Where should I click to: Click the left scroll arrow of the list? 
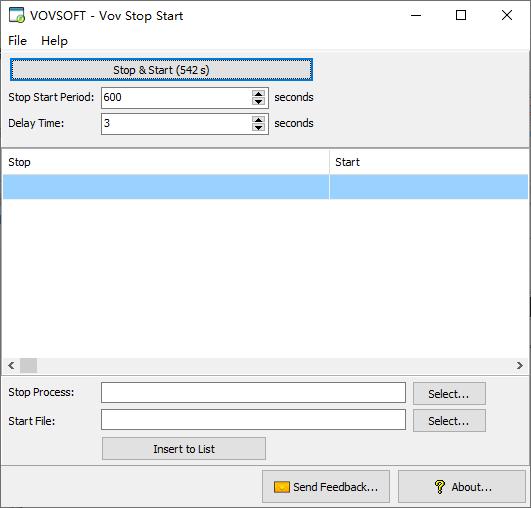pos(11,365)
